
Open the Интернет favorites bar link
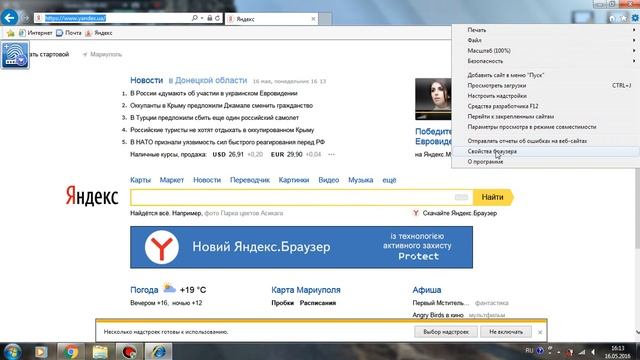pos(36,33)
